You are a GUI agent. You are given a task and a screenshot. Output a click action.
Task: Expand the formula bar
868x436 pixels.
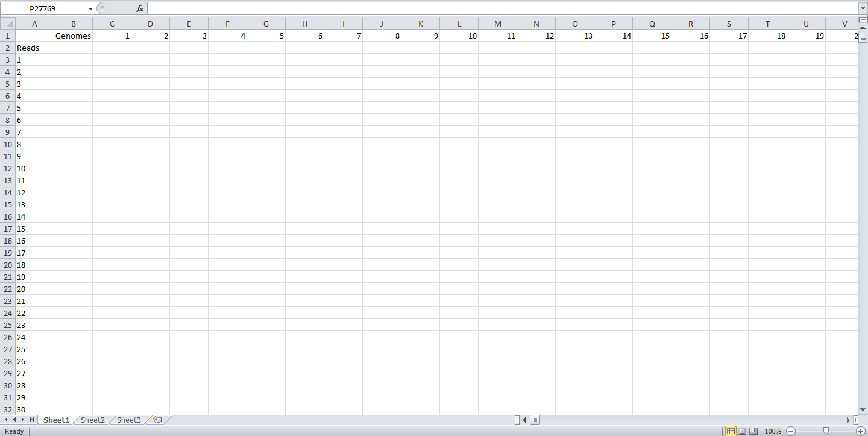(x=863, y=8)
